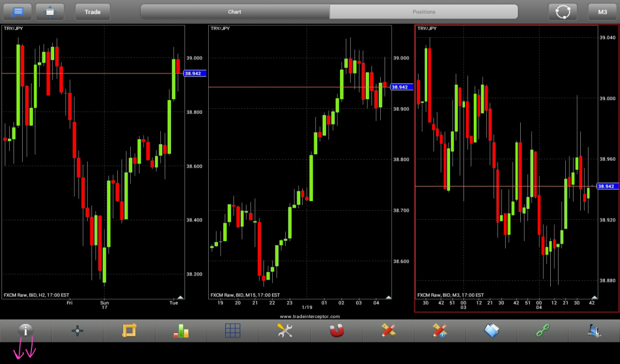Select the M15 TRY/JPY chart panel

pyautogui.click(x=300, y=162)
